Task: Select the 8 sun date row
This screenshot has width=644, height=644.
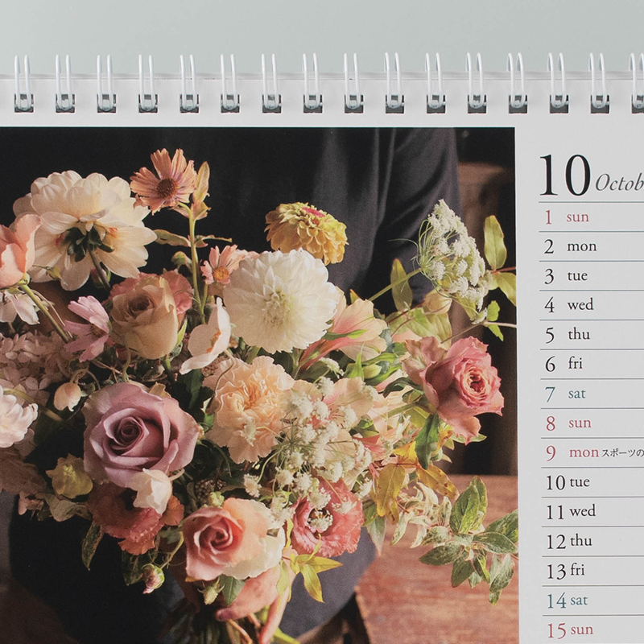Action: coord(592,423)
